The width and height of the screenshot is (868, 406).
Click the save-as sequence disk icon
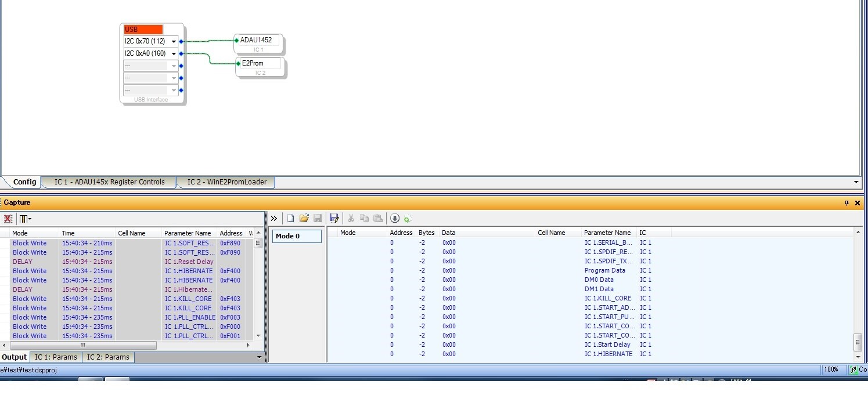click(x=334, y=218)
